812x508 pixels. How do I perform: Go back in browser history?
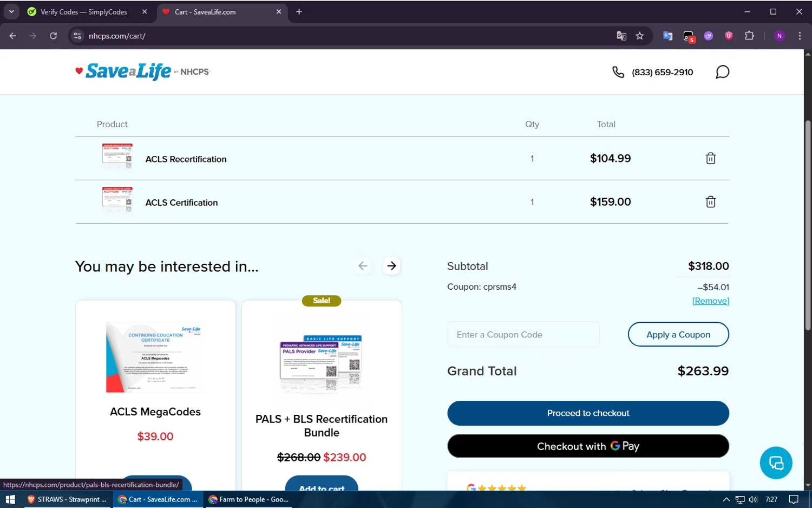pos(13,36)
